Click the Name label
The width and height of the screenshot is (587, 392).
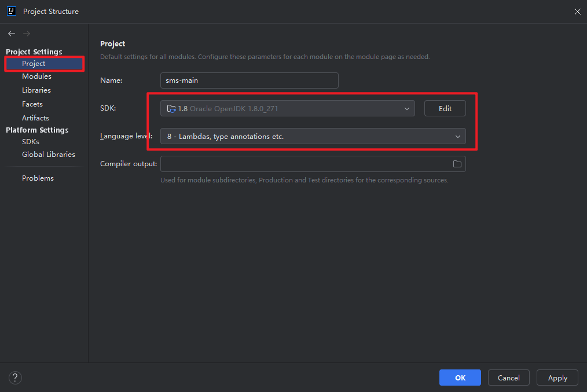(111, 80)
